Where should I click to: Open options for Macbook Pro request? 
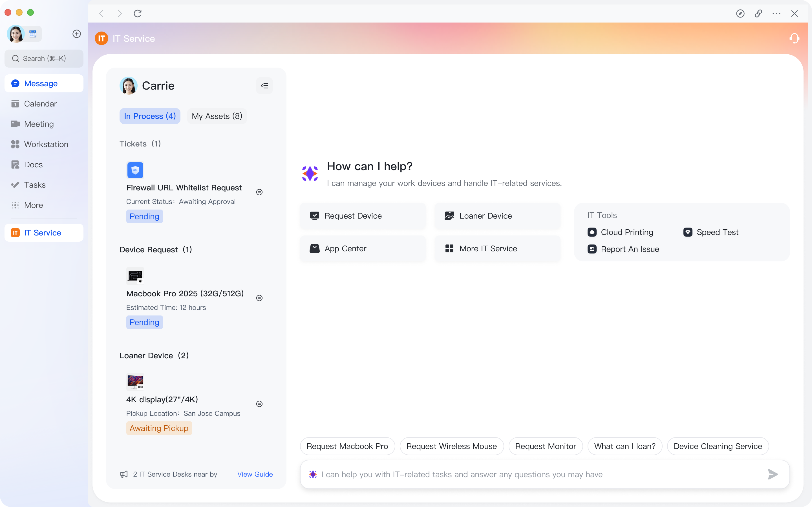pyautogui.click(x=259, y=298)
